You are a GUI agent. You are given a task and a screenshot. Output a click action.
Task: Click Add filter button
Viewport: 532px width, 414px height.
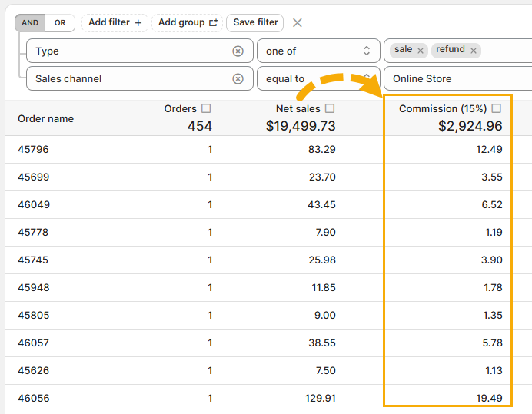click(x=115, y=23)
